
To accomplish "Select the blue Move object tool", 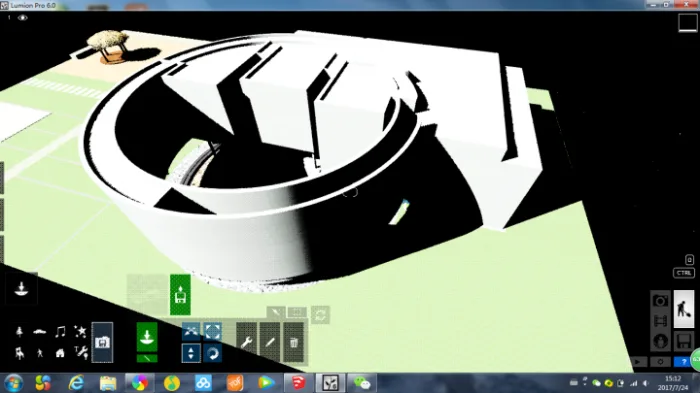I will [191, 331].
